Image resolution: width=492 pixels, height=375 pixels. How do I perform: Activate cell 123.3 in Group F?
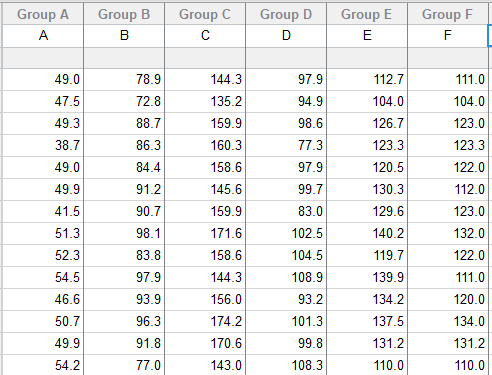[448, 145]
